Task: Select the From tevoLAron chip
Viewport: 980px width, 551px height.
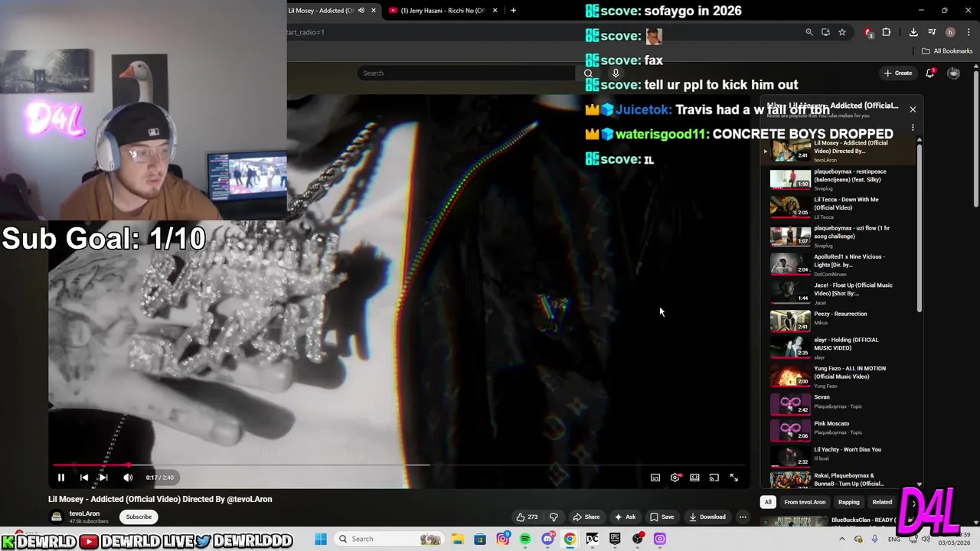Action: (x=805, y=502)
